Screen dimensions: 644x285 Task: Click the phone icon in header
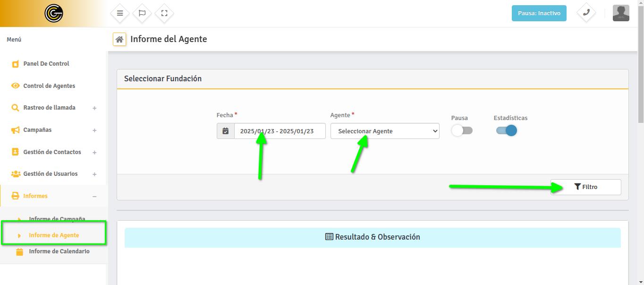tap(586, 13)
